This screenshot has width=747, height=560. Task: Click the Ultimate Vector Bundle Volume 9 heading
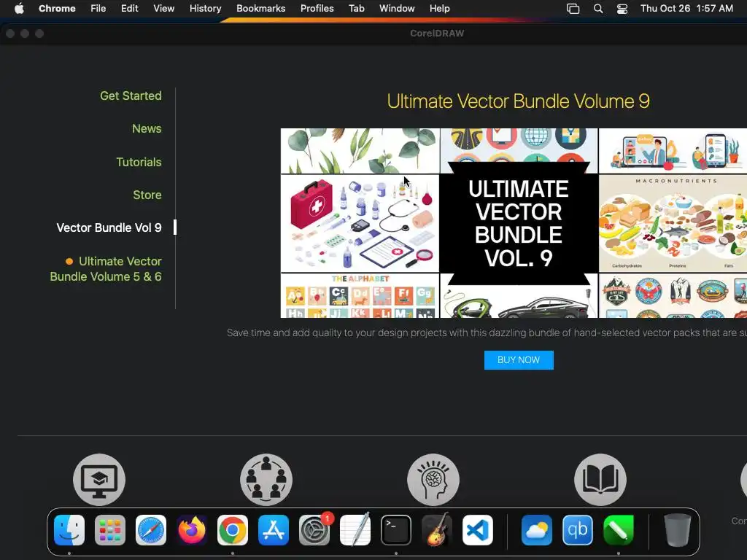[519, 101]
